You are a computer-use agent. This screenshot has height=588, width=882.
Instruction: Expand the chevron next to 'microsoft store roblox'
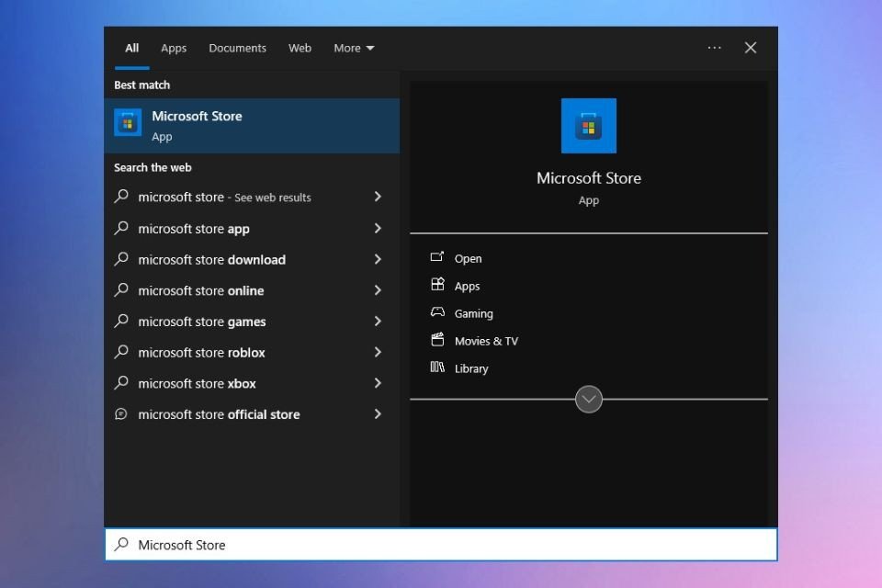tap(378, 352)
